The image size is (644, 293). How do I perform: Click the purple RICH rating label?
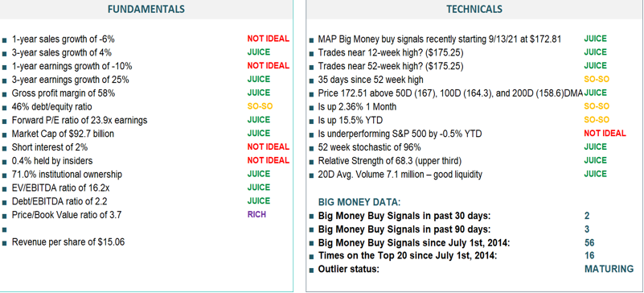pos(256,214)
